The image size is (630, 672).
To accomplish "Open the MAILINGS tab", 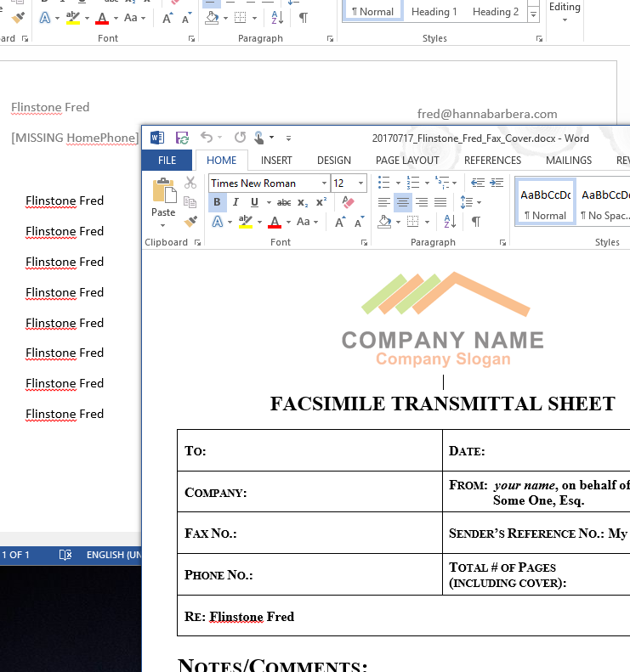I will [569, 161].
